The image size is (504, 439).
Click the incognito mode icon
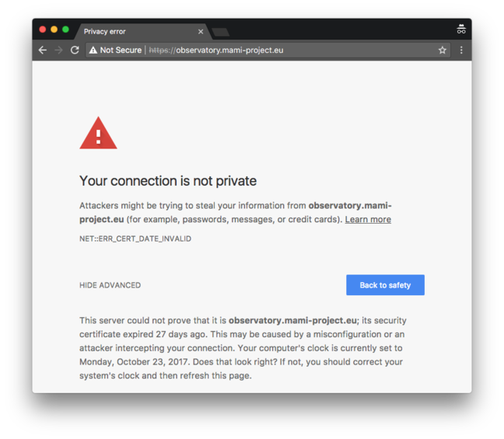(x=461, y=29)
